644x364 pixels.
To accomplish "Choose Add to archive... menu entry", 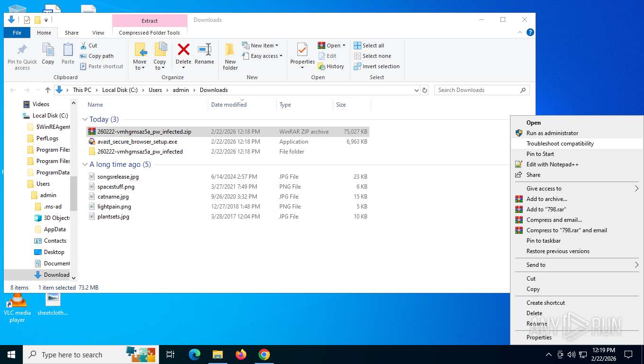I will point(577,199).
